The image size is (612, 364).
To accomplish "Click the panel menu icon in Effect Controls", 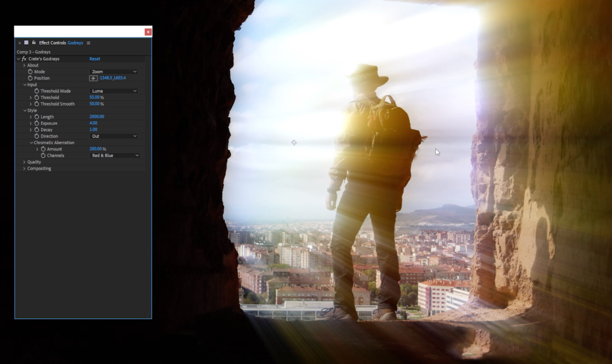I will (89, 42).
